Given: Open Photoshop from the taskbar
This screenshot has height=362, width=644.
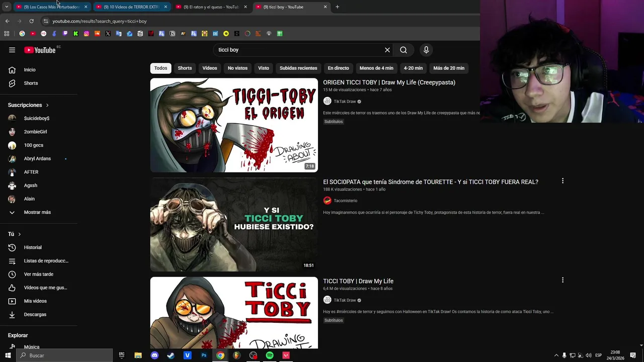Looking at the screenshot, I should (204, 355).
